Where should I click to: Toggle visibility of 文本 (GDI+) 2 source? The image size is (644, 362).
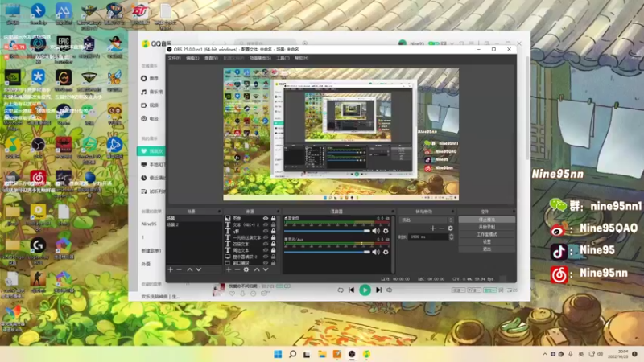266,225
